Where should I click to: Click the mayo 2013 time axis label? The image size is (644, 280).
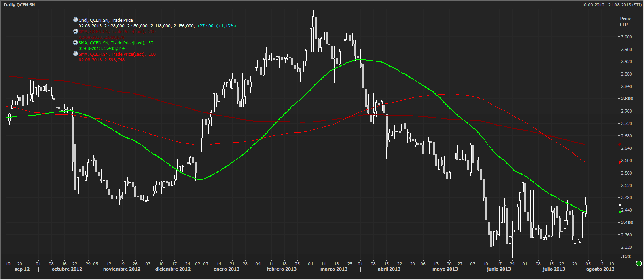[x=445, y=269]
